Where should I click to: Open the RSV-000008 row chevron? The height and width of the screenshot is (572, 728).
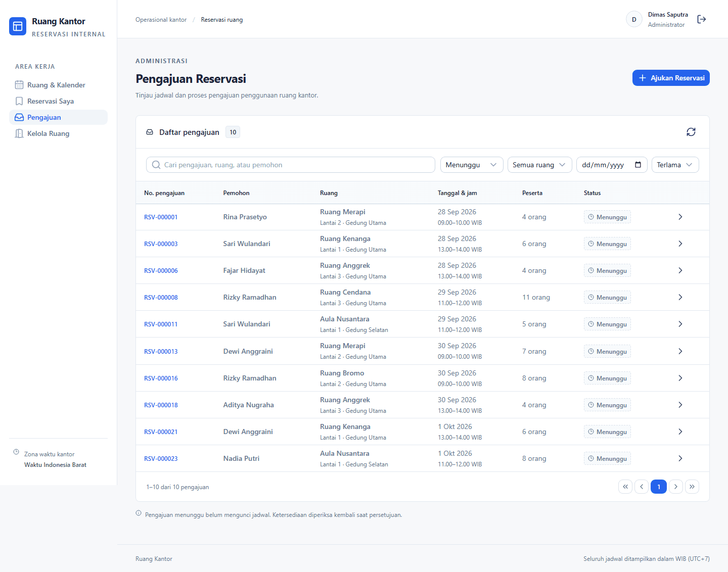coord(680,297)
